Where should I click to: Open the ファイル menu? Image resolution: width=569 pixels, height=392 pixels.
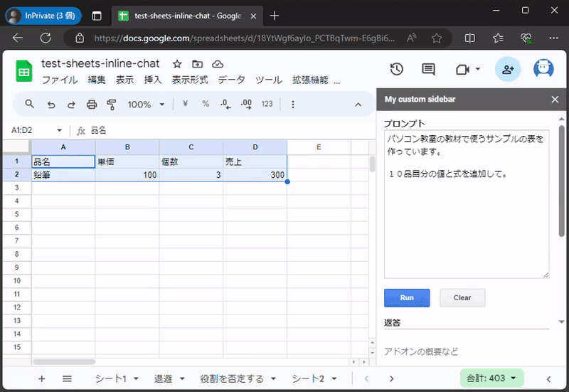(x=60, y=80)
